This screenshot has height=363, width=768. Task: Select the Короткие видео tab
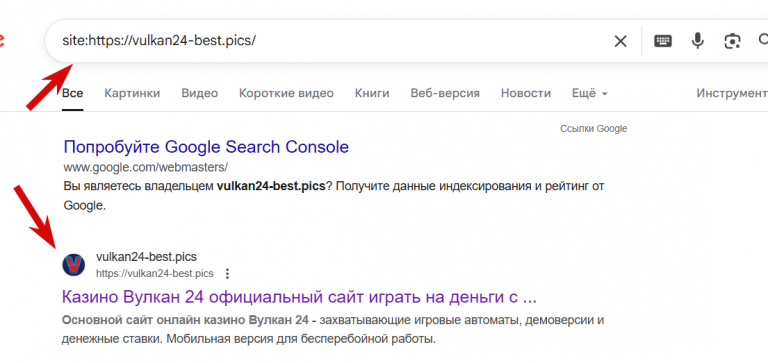pos(286,93)
